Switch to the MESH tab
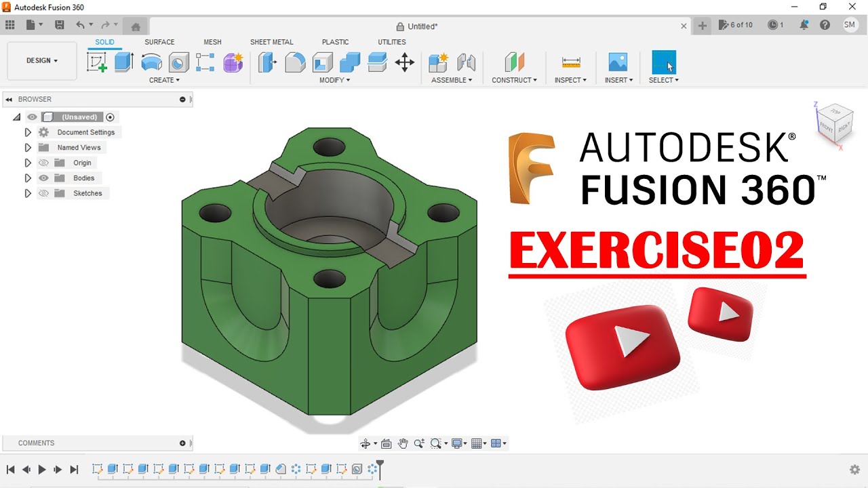 click(x=213, y=42)
